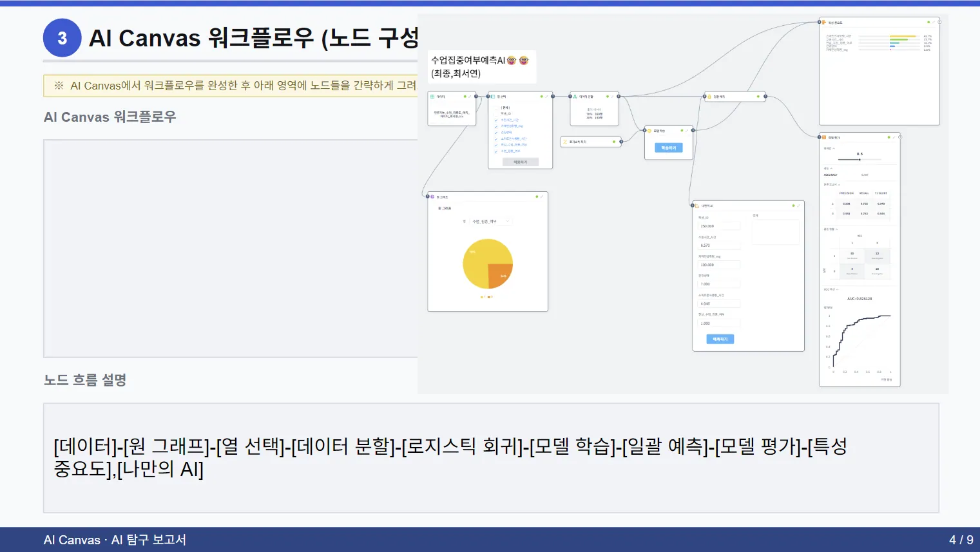Click the 노드 흐름 설명 text box
The width and height of the screenshot is (980, 552).
[x=491, y=458]
